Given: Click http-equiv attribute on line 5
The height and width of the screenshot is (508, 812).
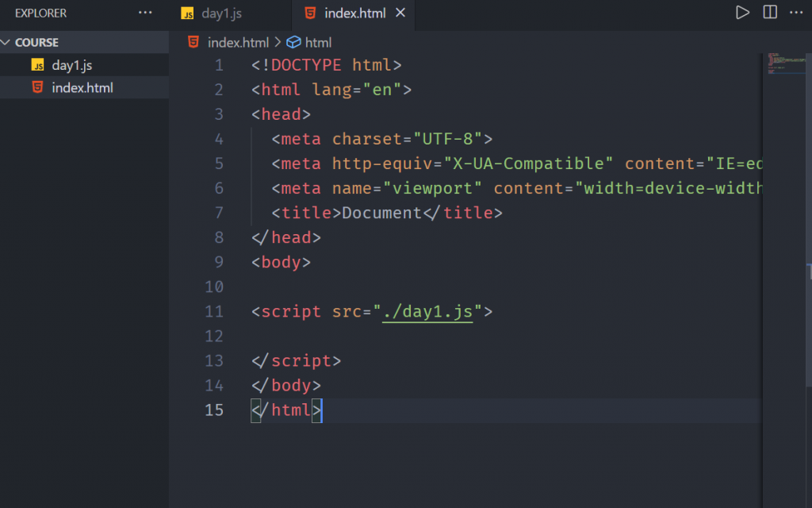Looking at the screenshot, I should click(381, 164).
